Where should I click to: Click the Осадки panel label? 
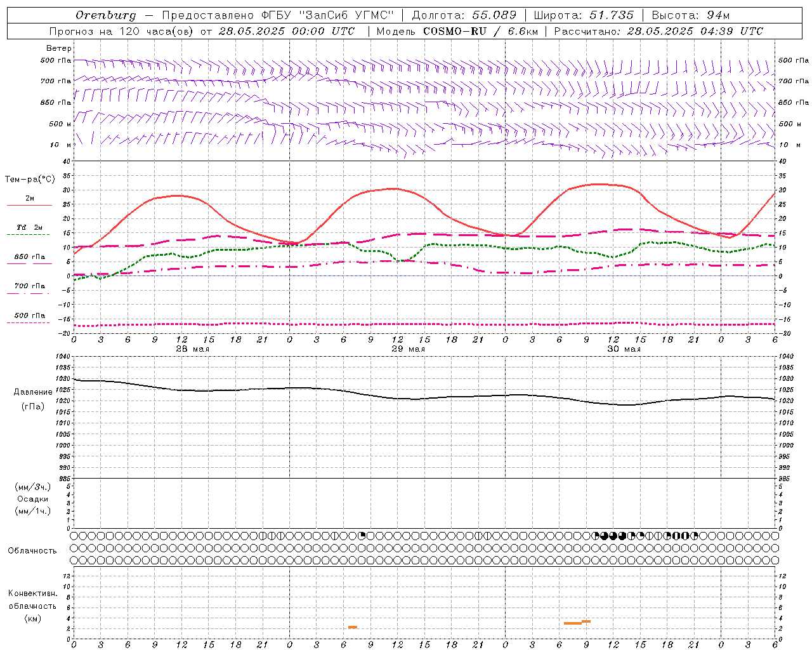click(33, 499)
